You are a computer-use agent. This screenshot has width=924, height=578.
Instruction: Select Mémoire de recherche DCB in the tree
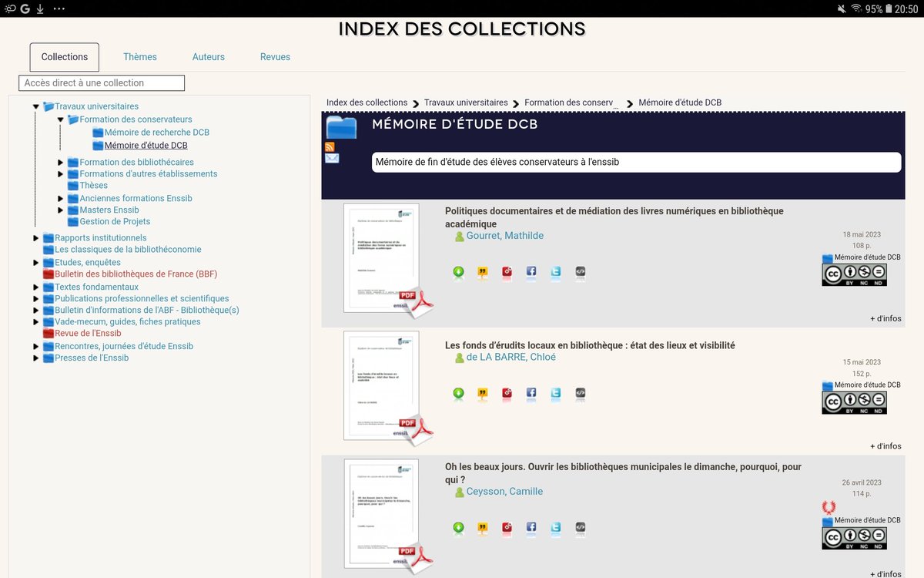(157, 133)
